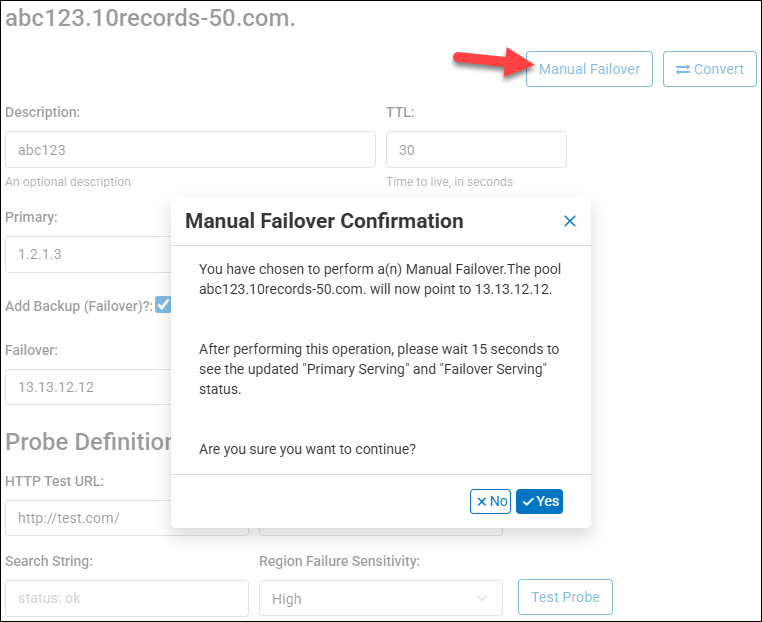Click into the TTL input box
The image size is (762, 622).
point(476,150)
